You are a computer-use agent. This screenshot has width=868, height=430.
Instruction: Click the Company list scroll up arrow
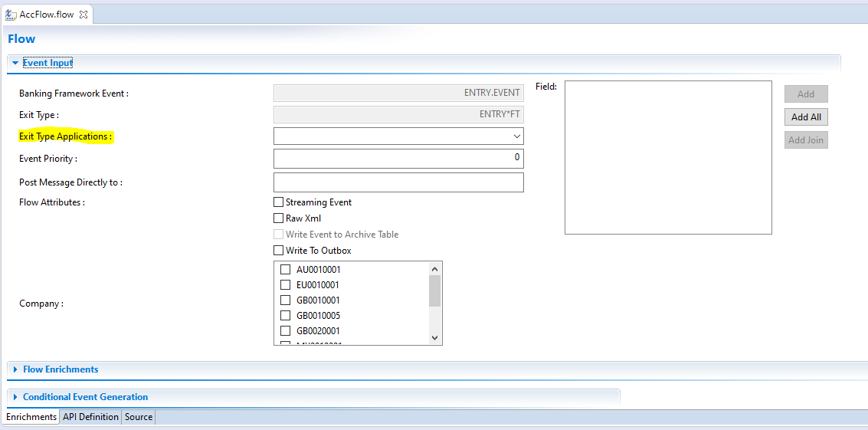click(434, 269)
